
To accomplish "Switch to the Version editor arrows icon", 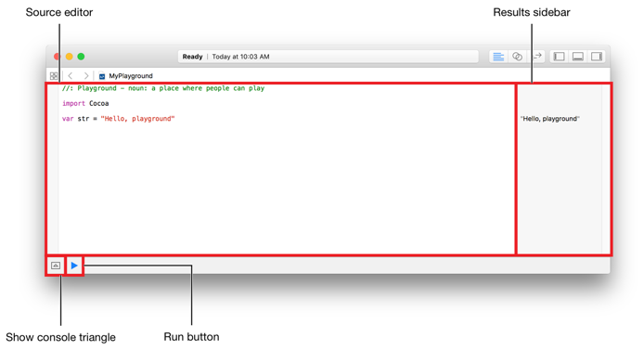I will [536, 57].
